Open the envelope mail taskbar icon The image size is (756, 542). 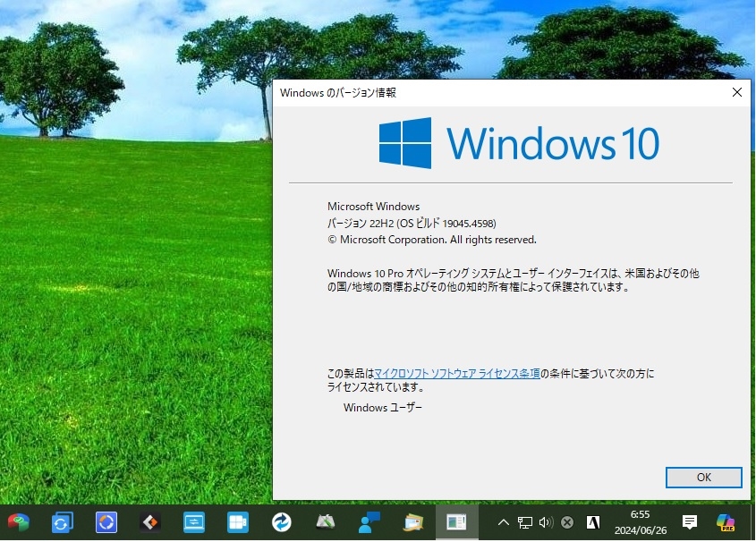point(413,522)
